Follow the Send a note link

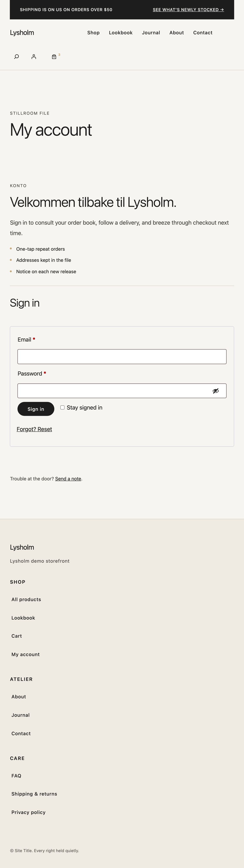(x=68, y=479)
